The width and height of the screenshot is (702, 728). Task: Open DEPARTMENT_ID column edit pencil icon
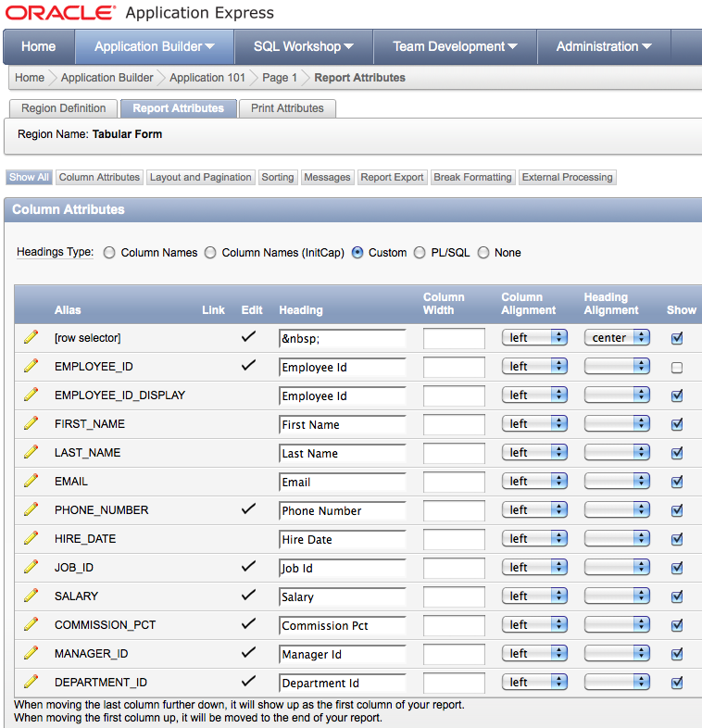[31, 682]
